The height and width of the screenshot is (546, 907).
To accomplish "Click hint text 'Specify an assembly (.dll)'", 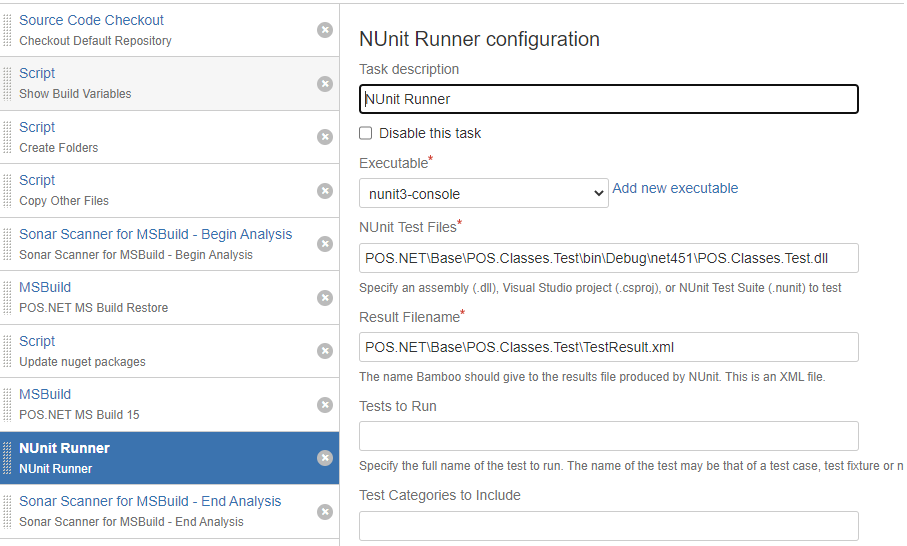I will click(600, 287).
